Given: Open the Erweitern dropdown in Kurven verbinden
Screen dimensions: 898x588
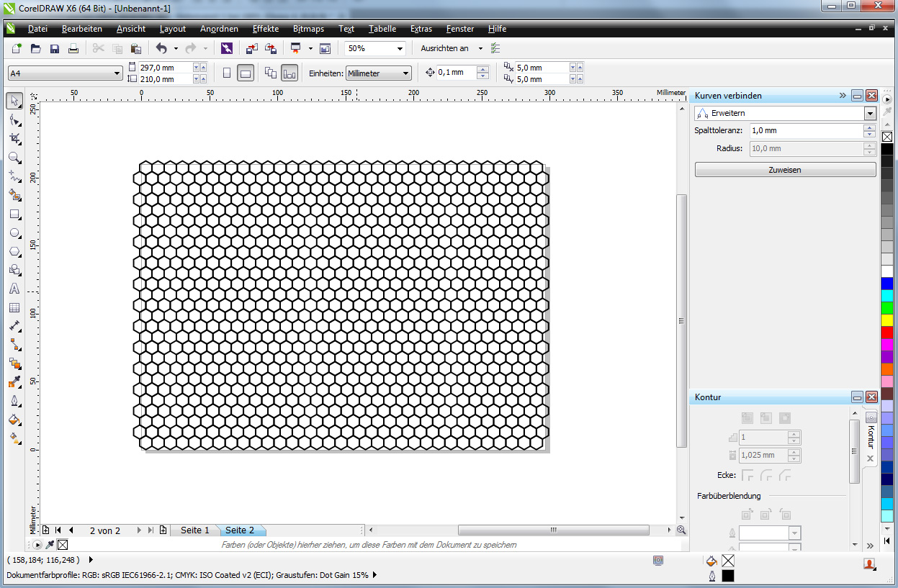Looking at the screenshot, I should [x=870, y=113].
